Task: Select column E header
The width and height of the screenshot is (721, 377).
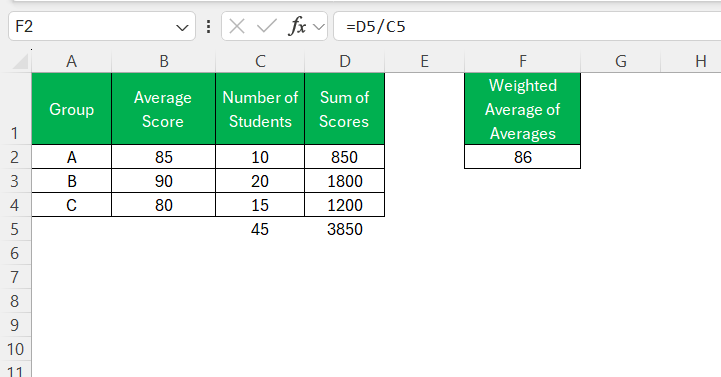Action: tap(424, 61)
